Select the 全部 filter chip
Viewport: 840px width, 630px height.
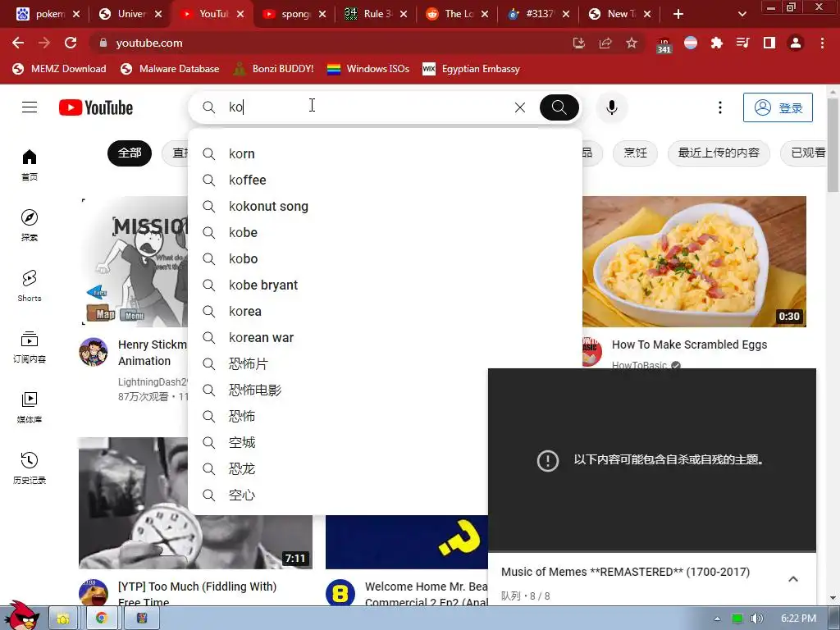click(x=130, y=153)
